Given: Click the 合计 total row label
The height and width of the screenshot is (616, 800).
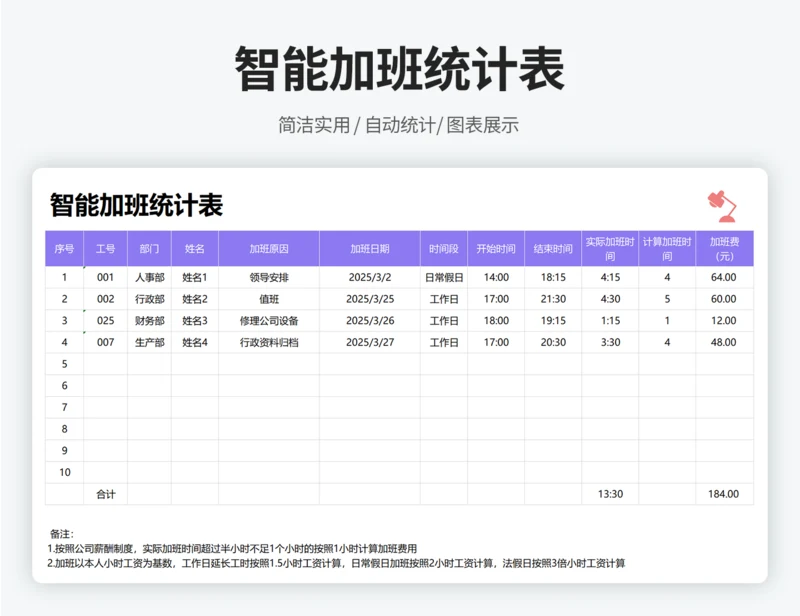Looking at the screenshot, I should 106,494.
